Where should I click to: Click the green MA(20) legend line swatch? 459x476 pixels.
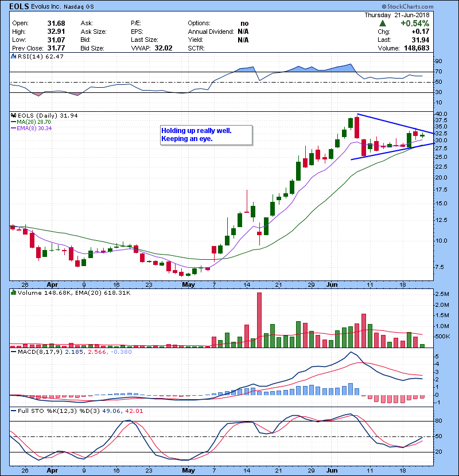point(14,122)
